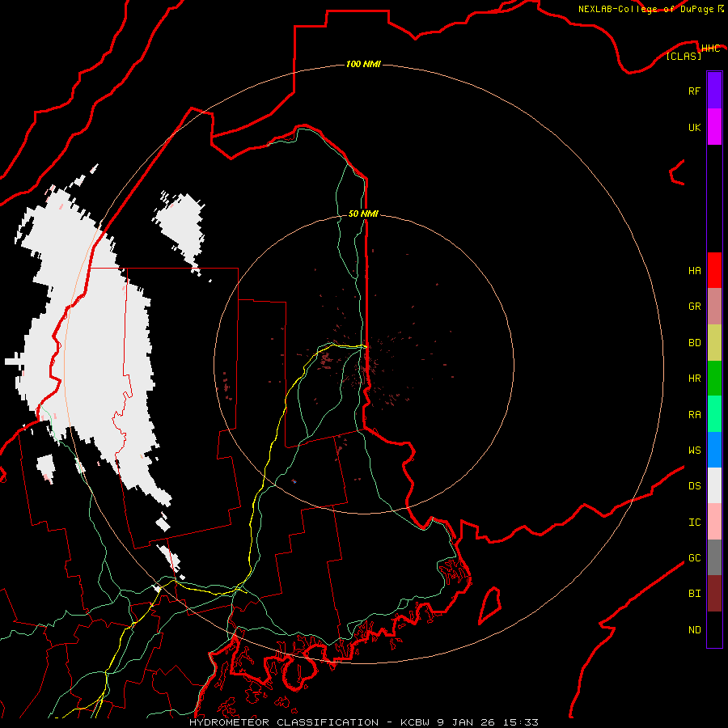Click the 'NEXLAB-College of DuPage' text
This screenshot has width=728, height=728.
645,9
